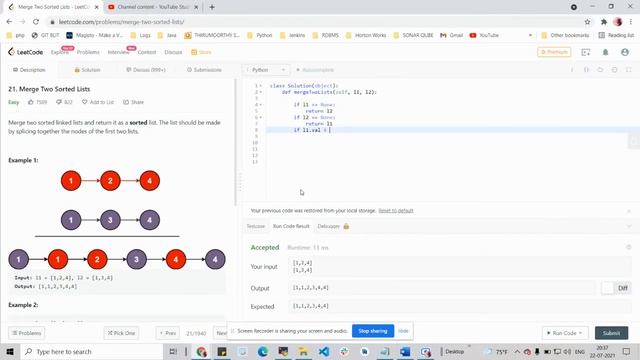This screenshot has height=360, width=640.
Task: Collapse code fold arrow on line 2
Action: click(261, 92)
